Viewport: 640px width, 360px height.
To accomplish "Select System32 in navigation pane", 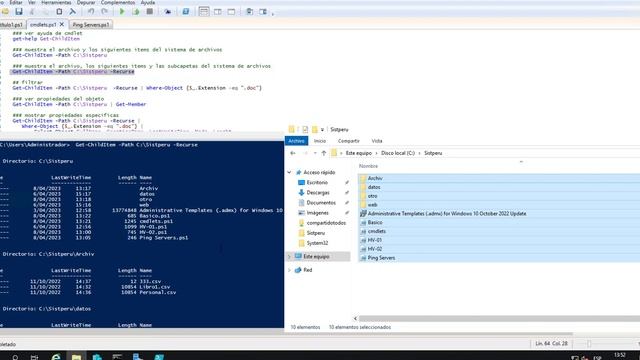I will point(317,243).
